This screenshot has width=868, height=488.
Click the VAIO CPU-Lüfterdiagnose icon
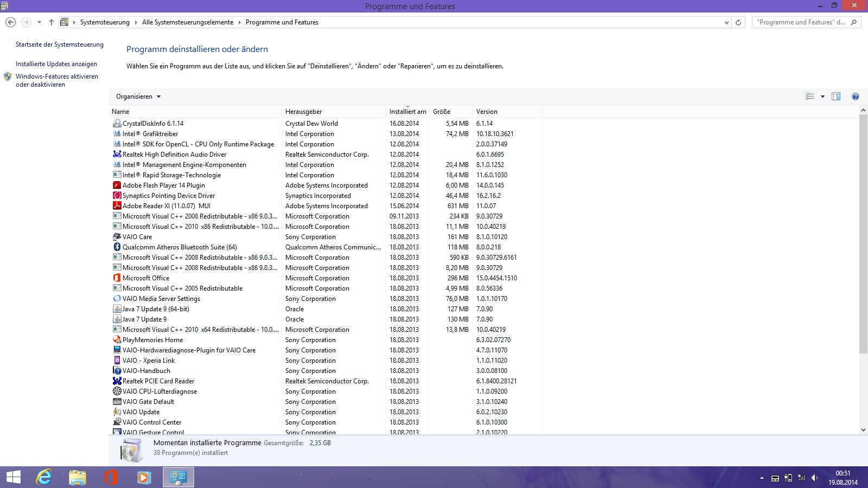pos(117,391)
